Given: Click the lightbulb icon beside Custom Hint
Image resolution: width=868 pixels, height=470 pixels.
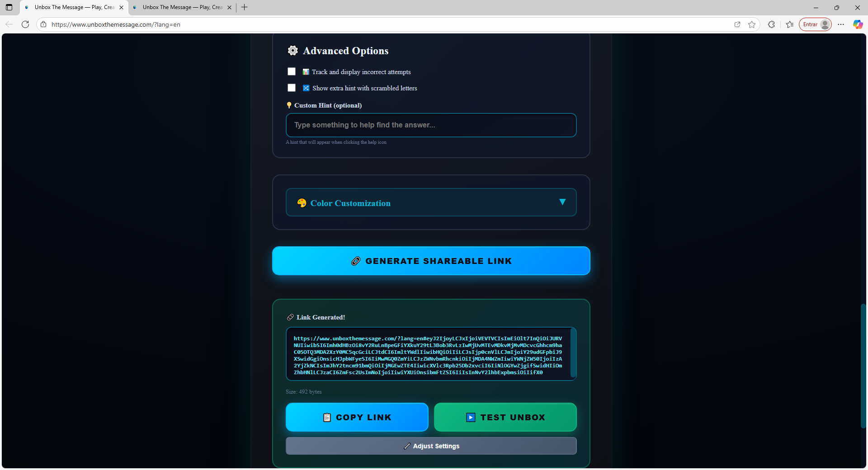Looking at the screenshot, I should click(x=289, y=104).
